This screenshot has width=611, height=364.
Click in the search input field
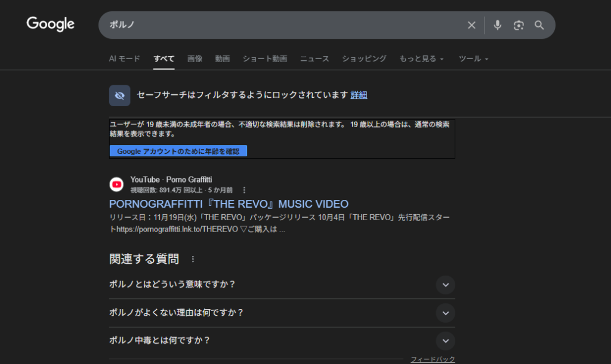click(280, 25)
